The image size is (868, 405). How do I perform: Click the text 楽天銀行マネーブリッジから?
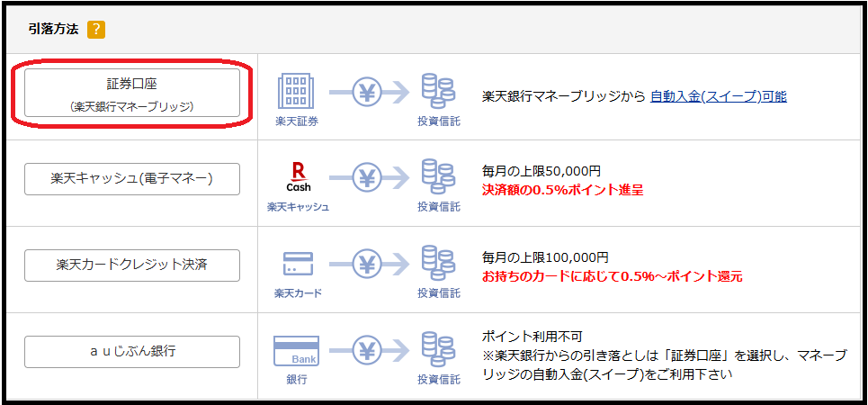(564, 96)
